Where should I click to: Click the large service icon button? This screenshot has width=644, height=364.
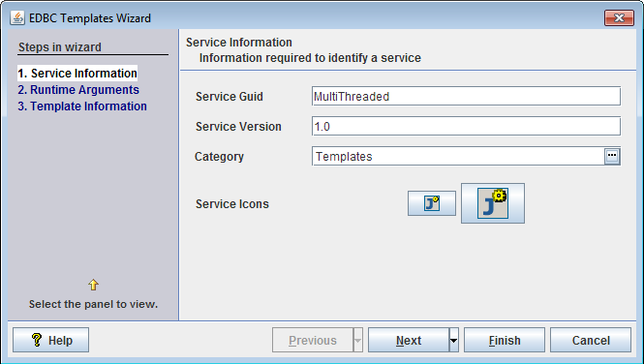click(493, 203)
